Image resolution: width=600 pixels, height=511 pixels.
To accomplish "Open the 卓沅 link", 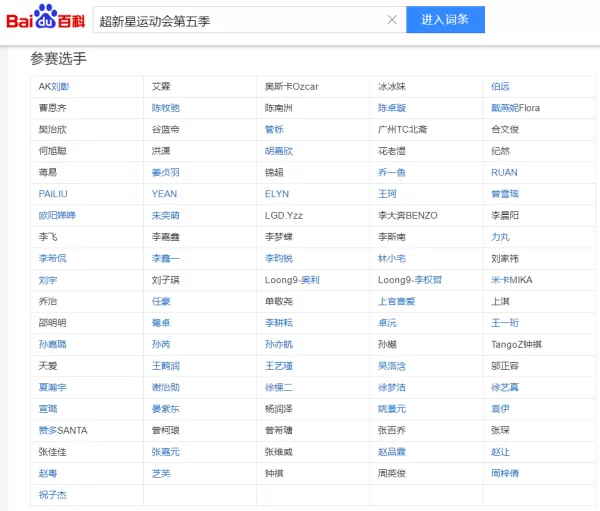I will 387,323.
